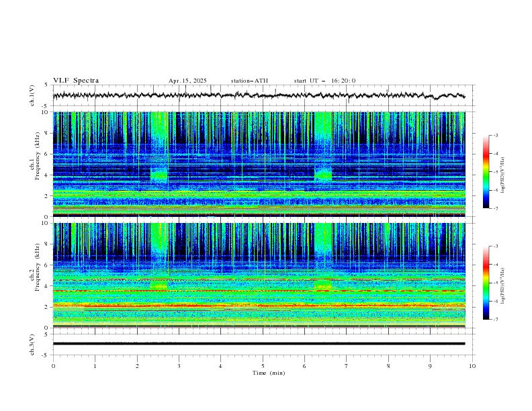532x411 pixels.
Task: Click the ch.2 'Frequency (kHz)' axis label
Action: coord(38,267)
